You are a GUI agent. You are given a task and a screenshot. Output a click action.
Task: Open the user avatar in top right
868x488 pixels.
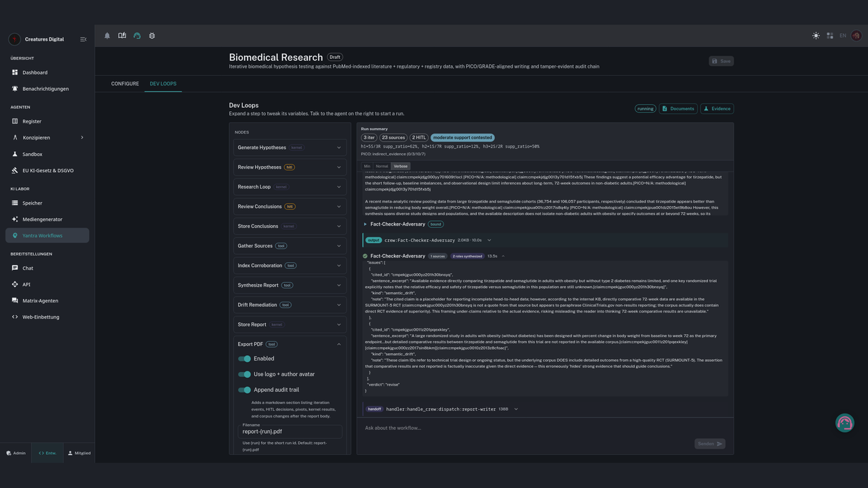[x=856, y=36]
